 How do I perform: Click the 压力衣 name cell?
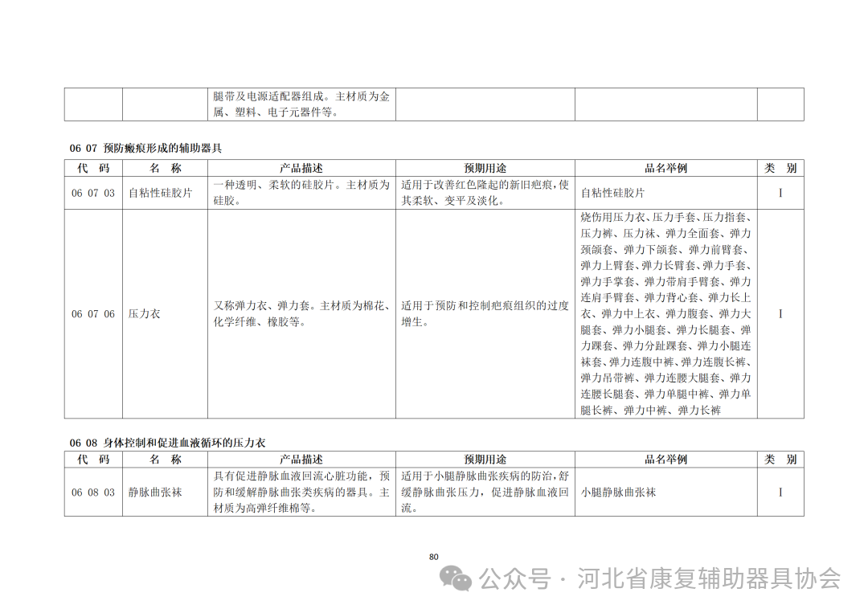tap(144, 313)
